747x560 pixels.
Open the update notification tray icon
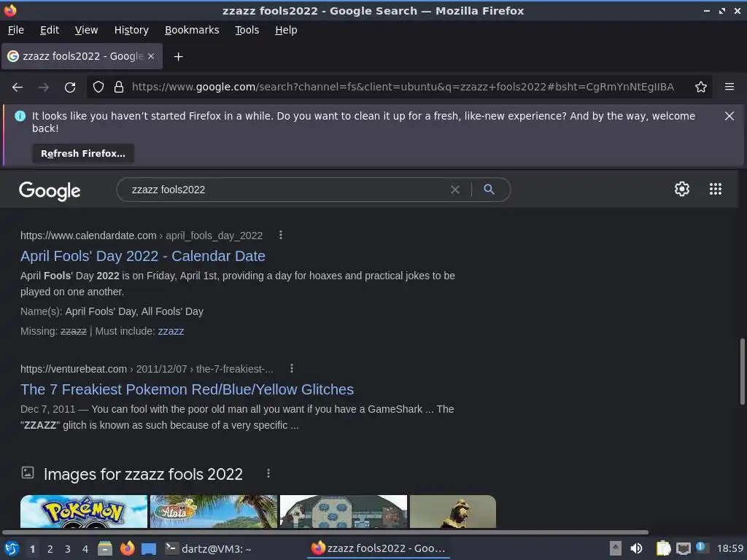pyautogui.click(x=701, y=548)
